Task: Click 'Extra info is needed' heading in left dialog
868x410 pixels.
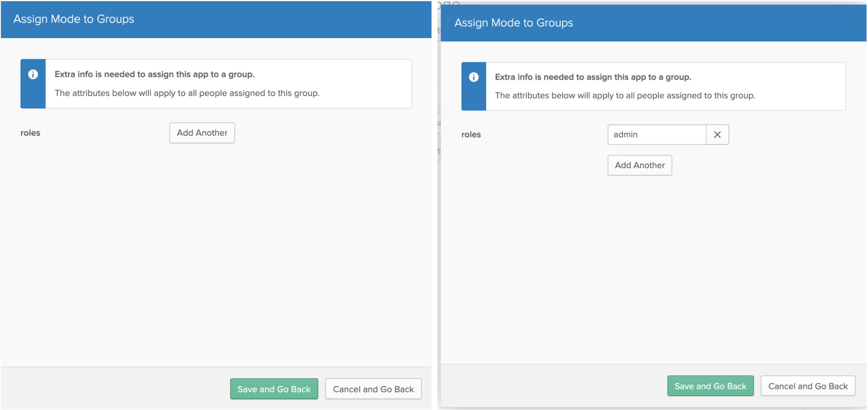Action: [154, 74]
